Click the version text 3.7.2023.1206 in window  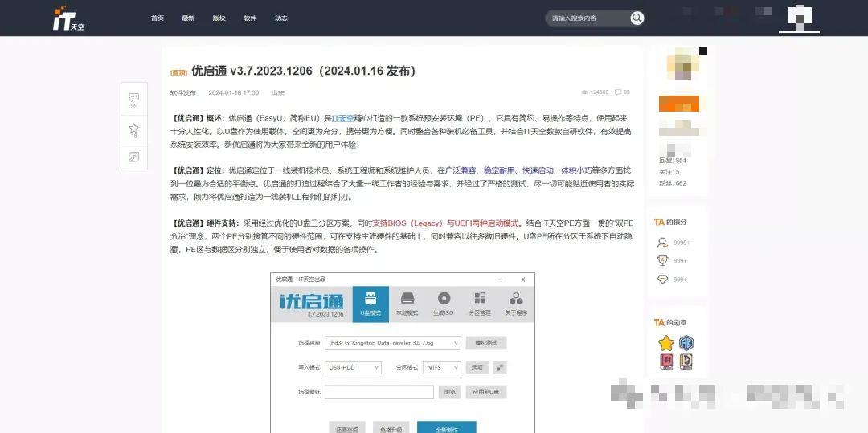325,314
